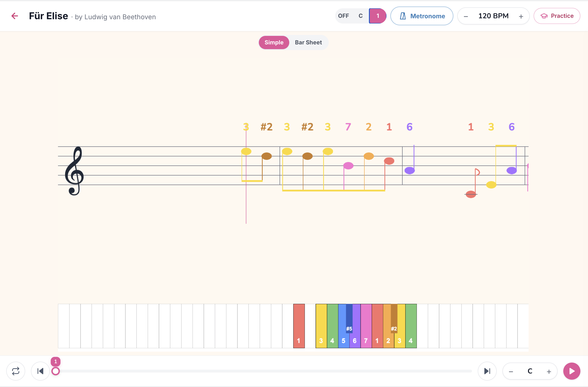Viewport: 588px width, 387px height.
Task: Skip back to the start
Action: click(x=40, y=371)
